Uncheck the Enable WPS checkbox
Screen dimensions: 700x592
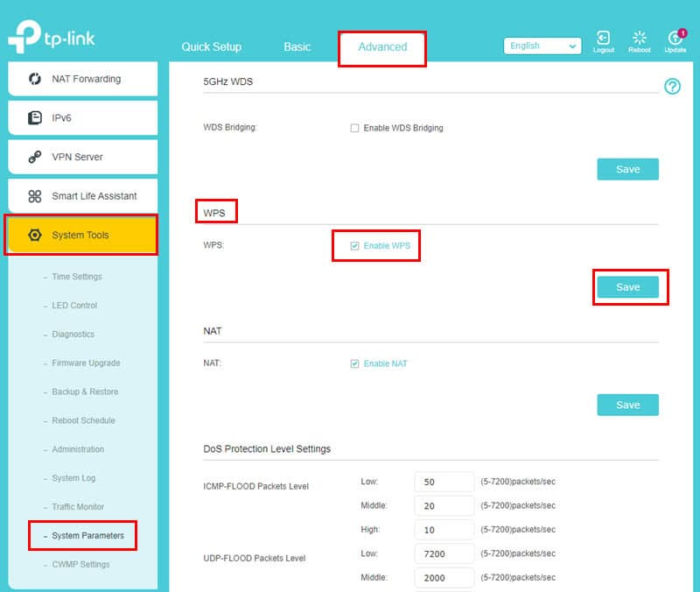[x=354, y=246]
